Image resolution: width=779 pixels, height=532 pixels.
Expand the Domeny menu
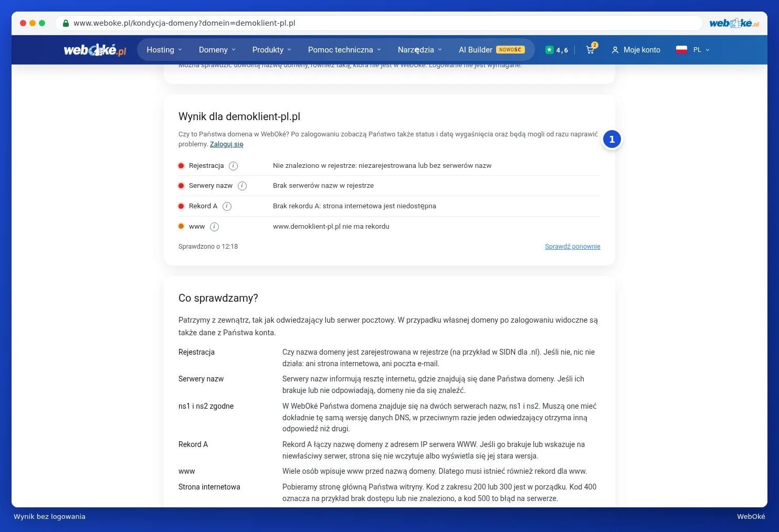pyautogui.click(x=217, y=50)
